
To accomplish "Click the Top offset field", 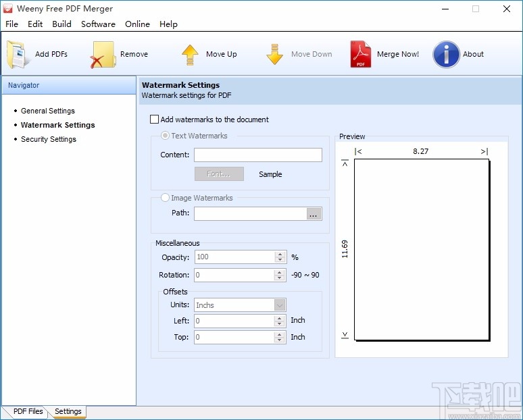I will (234, 337).
